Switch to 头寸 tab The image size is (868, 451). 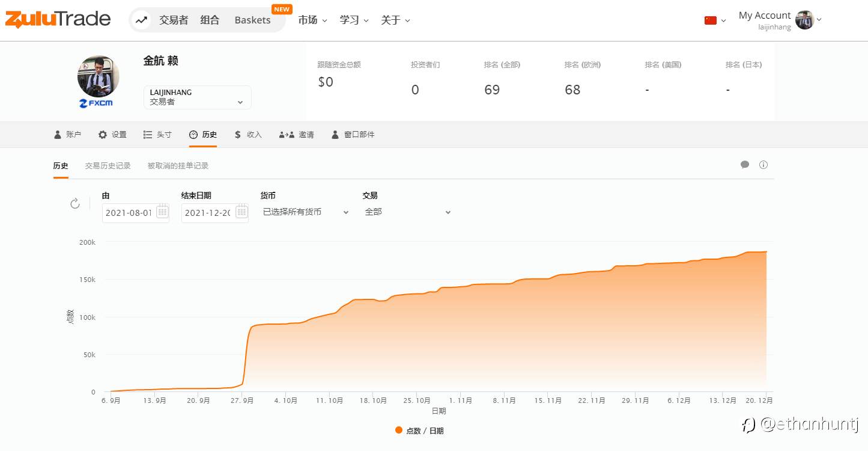coord(157,135)
